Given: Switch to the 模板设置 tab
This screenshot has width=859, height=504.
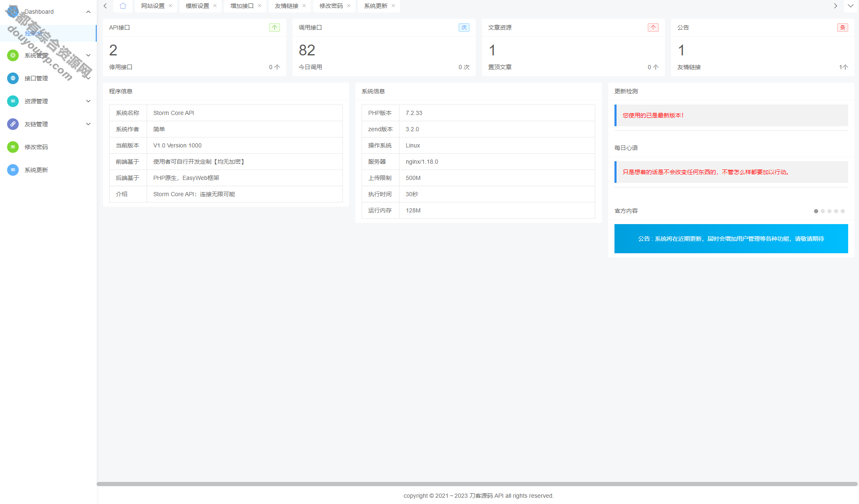Looking at the screenshot, I should coord(197,6).
